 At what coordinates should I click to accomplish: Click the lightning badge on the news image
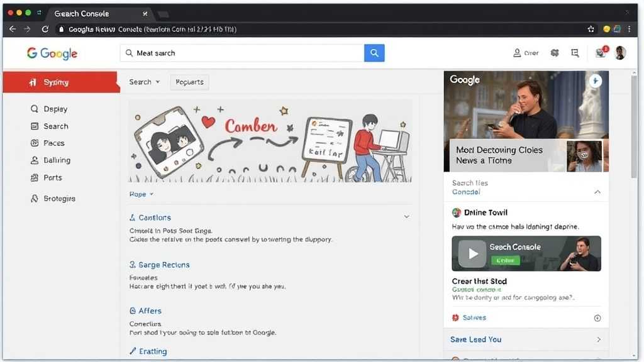[595, 81]
